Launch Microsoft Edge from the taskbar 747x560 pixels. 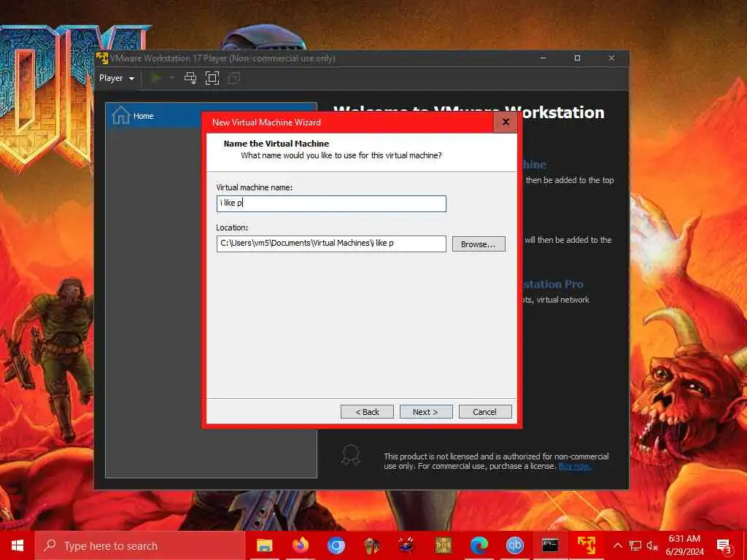tap(479, 545)
